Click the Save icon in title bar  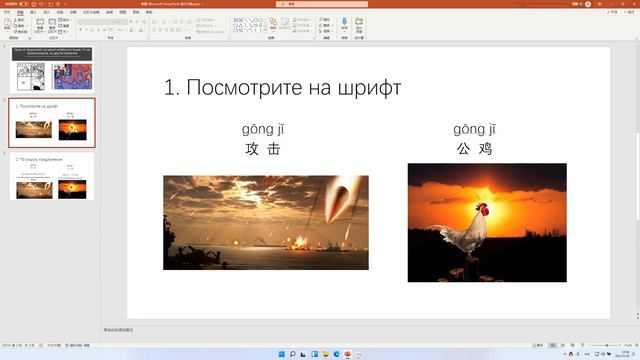pyautogui.click(x=33, y=4)
